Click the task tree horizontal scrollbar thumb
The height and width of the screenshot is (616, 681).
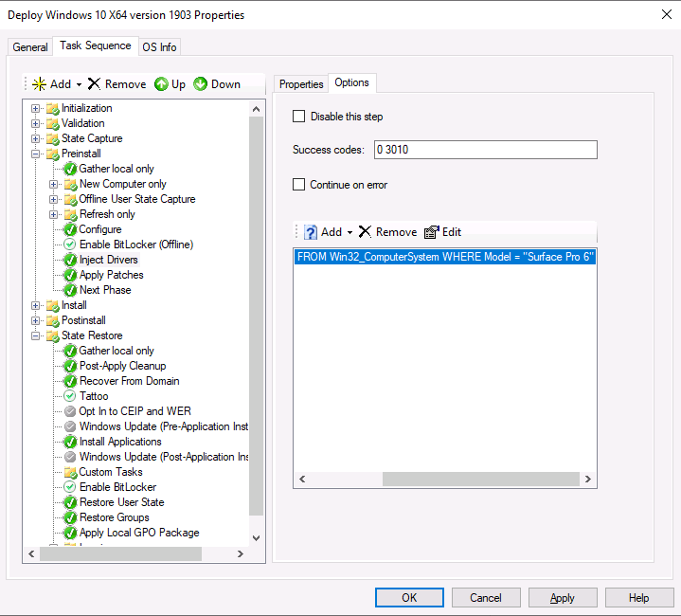point(120,553)
